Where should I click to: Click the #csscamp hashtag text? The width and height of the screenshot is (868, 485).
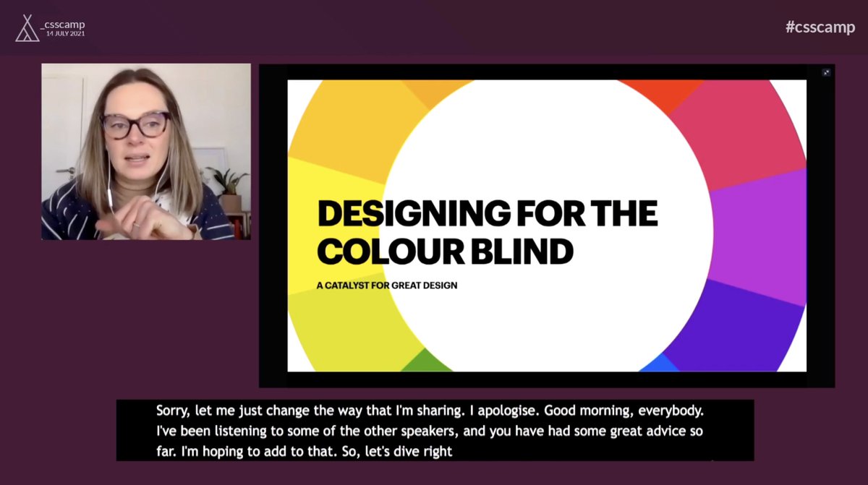pyautogui.click(x=820, y=27)
